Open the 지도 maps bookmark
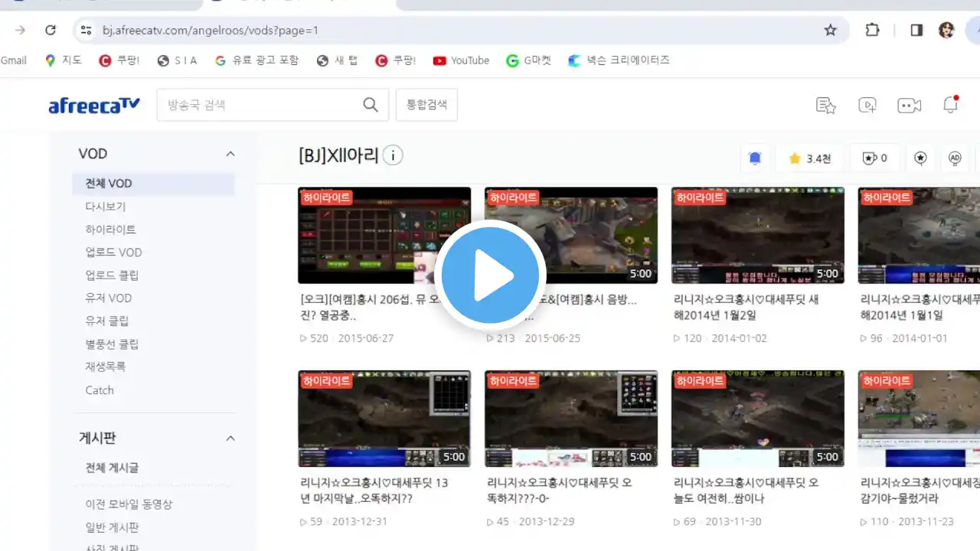 click(x=63, y=60)
